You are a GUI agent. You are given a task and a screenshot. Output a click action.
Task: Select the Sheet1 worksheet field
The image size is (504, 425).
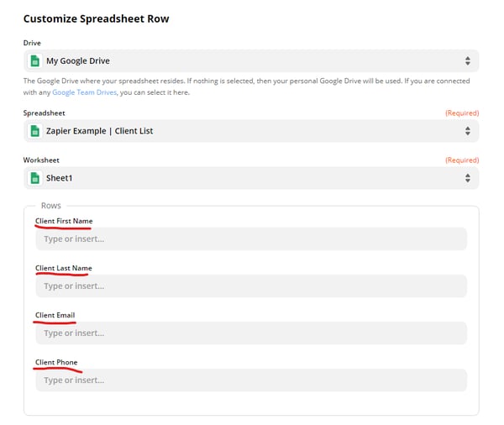251,178
